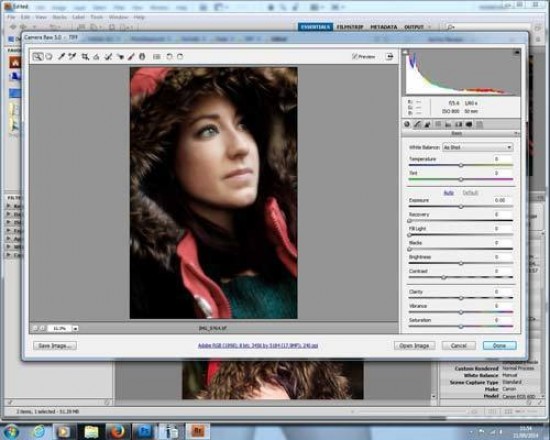
Task: Click the Temperature slider handle
Action: coord(461,165)
